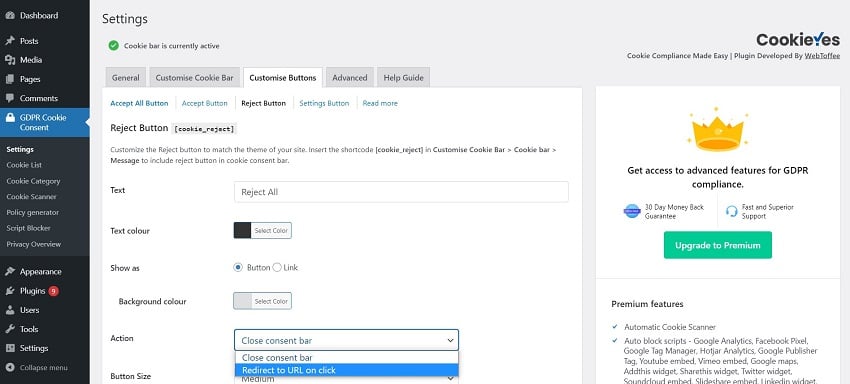
Task: Click the Tools wrench icon
Action: [x=10, y=329]
